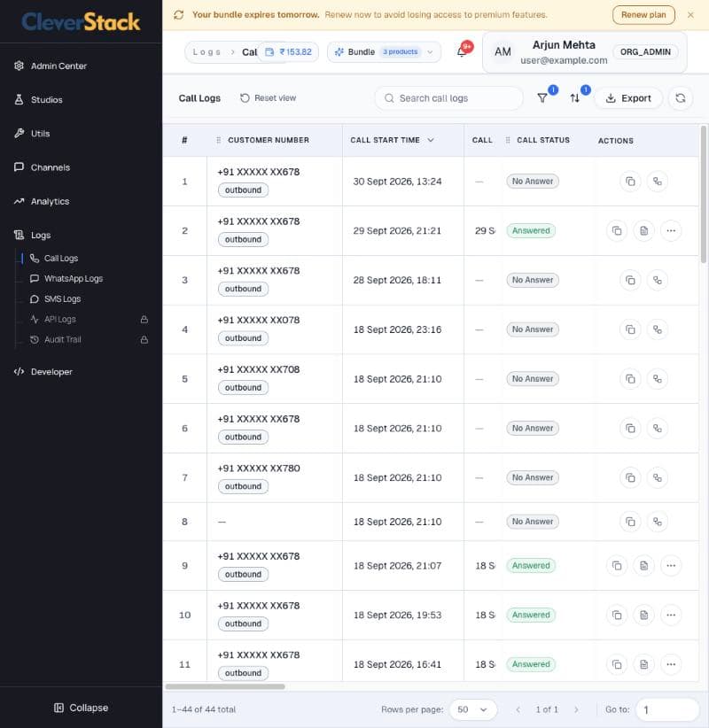
Task: Open more actions for row 10
Action: pos(670,615)
